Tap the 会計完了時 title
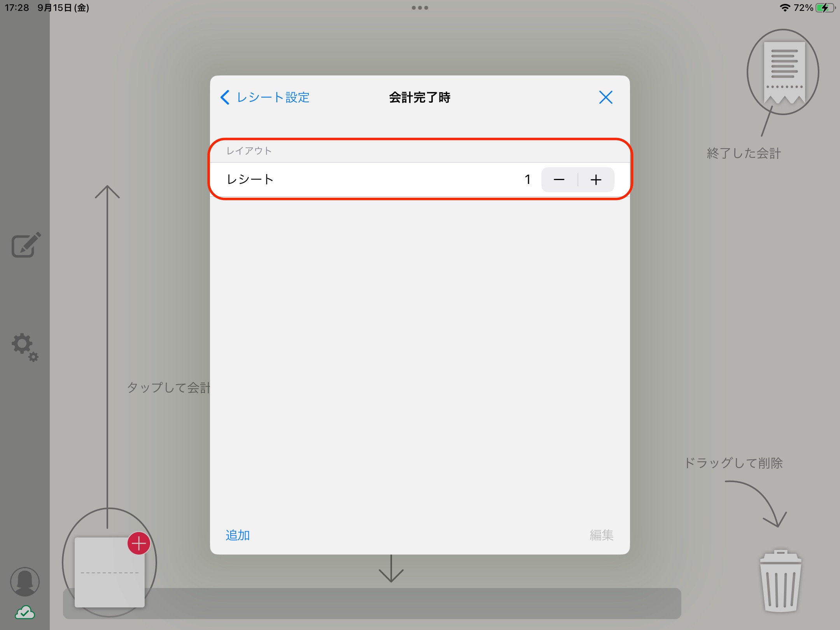This screenshot has height=630, width=840. [420, 97]
